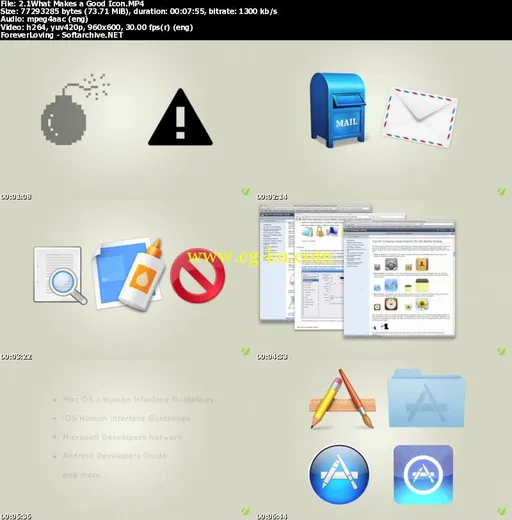Click the airmail envelope icon
The height and width of the screenshot is (520, 512).
(419, 117)
